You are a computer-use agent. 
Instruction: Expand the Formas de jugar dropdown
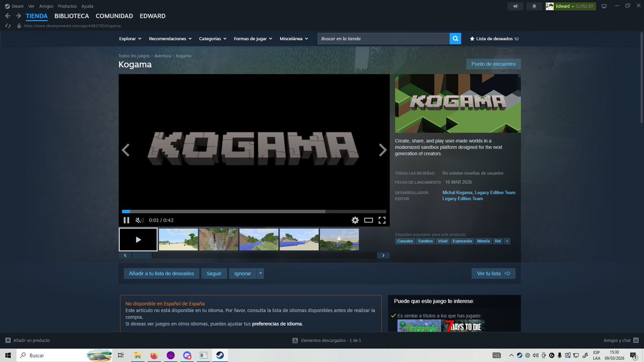(253, 39)
